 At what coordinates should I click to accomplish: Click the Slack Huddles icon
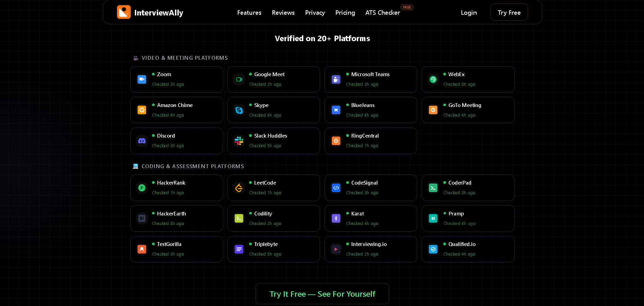click(239, 141)
